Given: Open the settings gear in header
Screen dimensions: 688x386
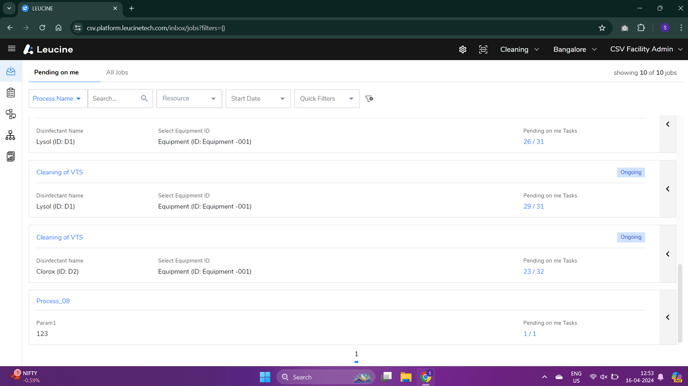Looking at the screenshot, I should point(462,50).
